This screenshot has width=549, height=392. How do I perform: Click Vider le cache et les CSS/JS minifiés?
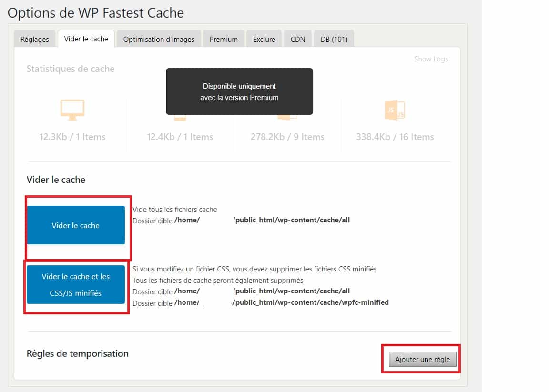[76, 284]
